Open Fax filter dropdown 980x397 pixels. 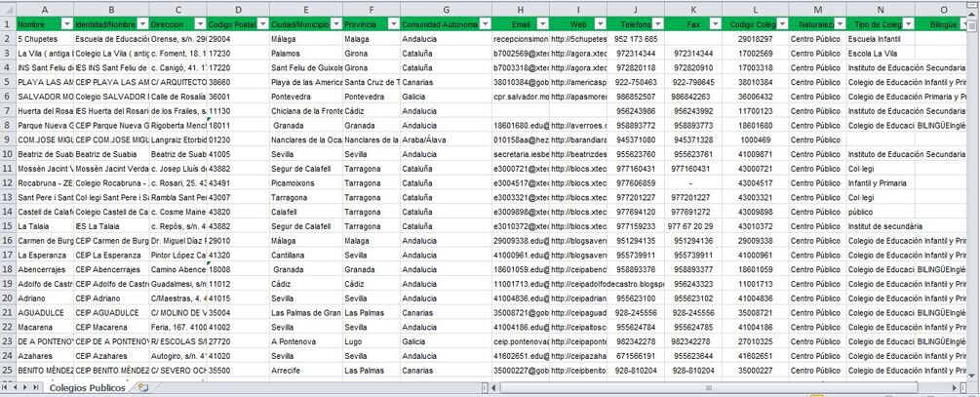[715, 23]
